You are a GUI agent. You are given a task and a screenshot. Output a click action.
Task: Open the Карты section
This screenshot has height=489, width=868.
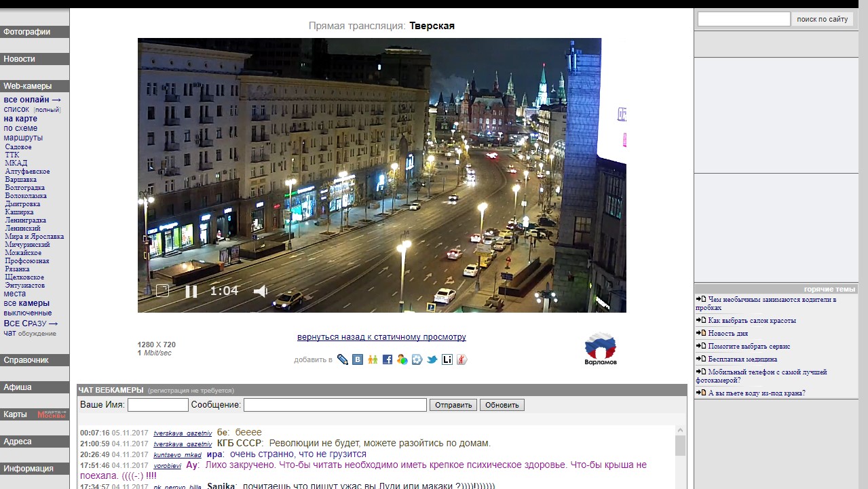(x=15, y=414)
